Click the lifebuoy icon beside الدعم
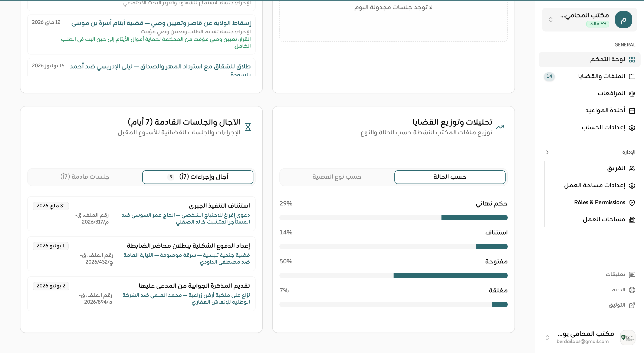This screenshot has height=353, width=644. point(632,290)
